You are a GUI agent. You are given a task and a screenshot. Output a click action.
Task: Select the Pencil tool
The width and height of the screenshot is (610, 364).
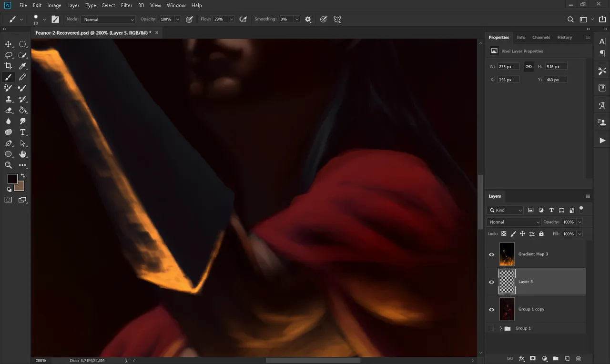(x=22, y=77)
